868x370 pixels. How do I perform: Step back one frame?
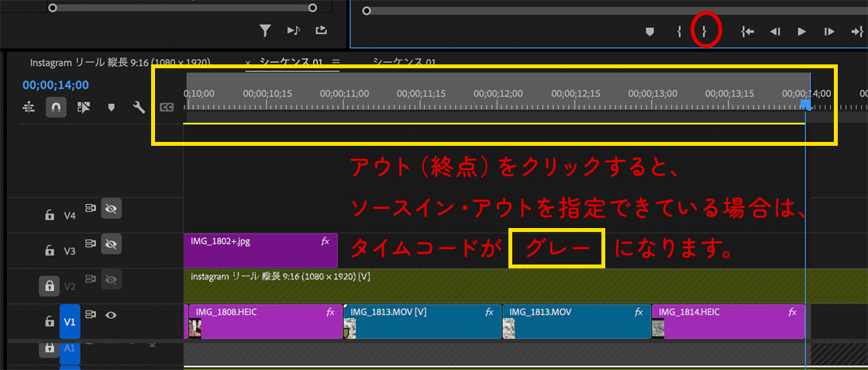click(774, 31)
